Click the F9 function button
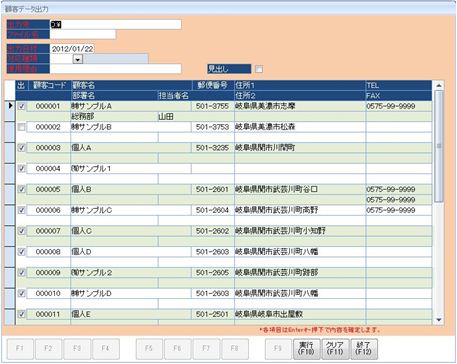Screen dimensions: 457x364 tap(278, 349)
